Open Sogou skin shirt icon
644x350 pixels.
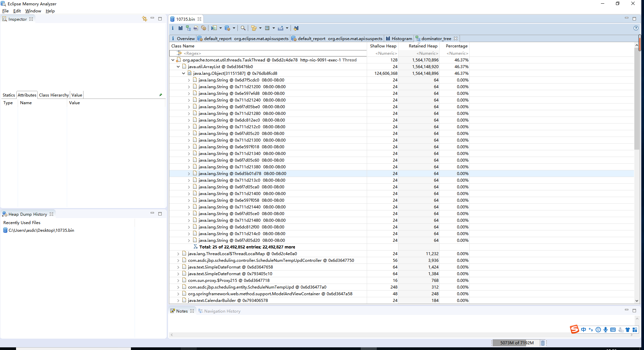pyautogui.click(x=628, y=330)
